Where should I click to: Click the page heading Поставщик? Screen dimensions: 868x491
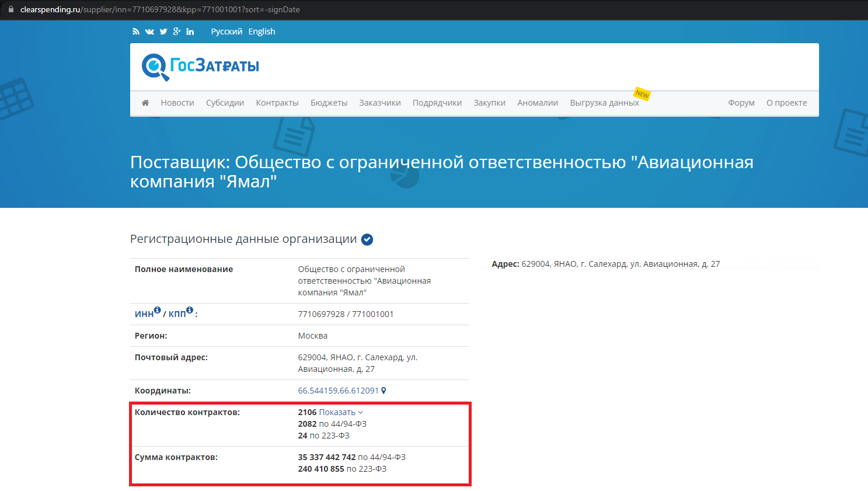[x=442, y=172]
